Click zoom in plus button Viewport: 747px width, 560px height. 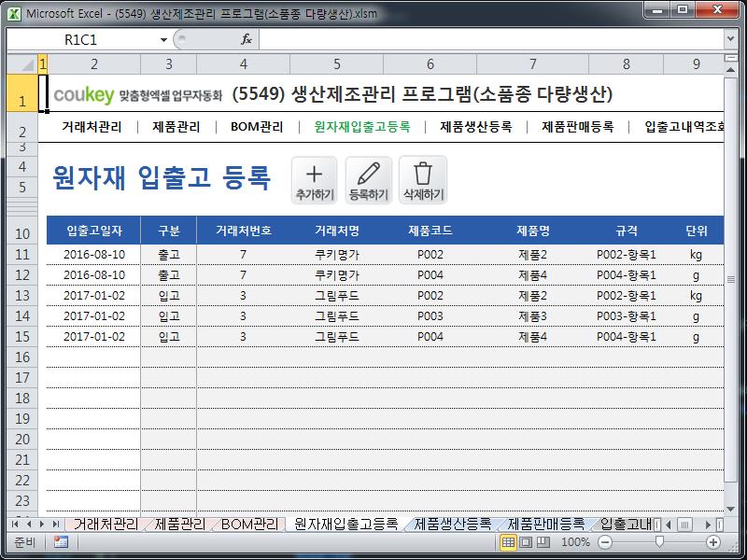[713, 542]
